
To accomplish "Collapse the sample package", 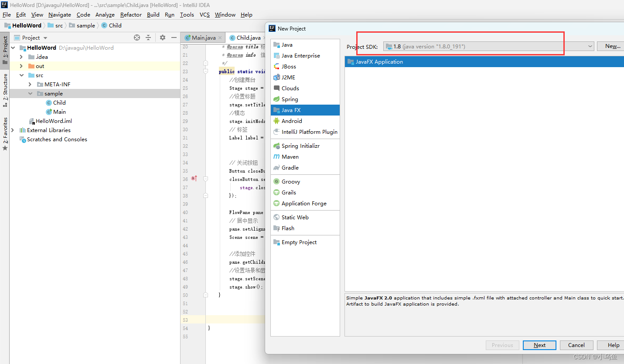I will [30, 94].
